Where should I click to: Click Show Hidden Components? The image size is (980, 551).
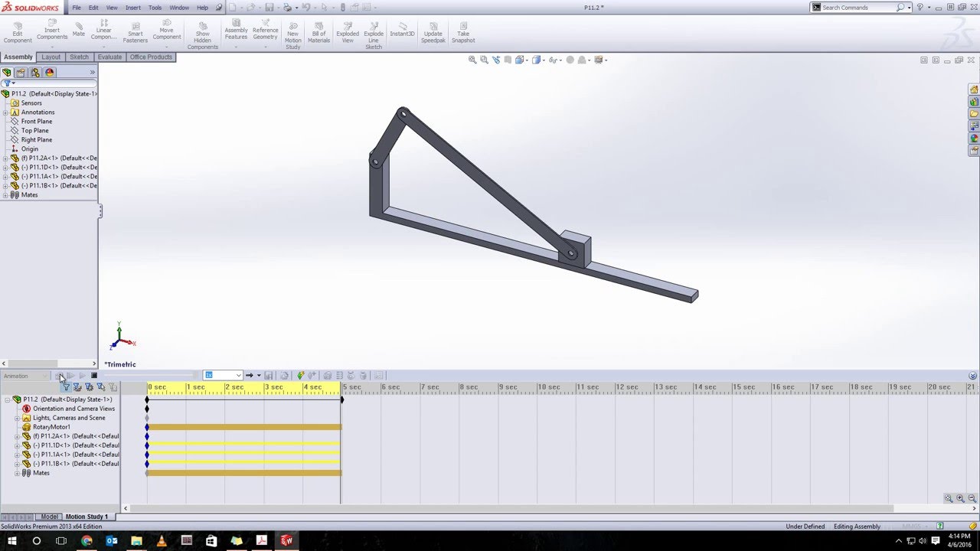coord(203,34)
